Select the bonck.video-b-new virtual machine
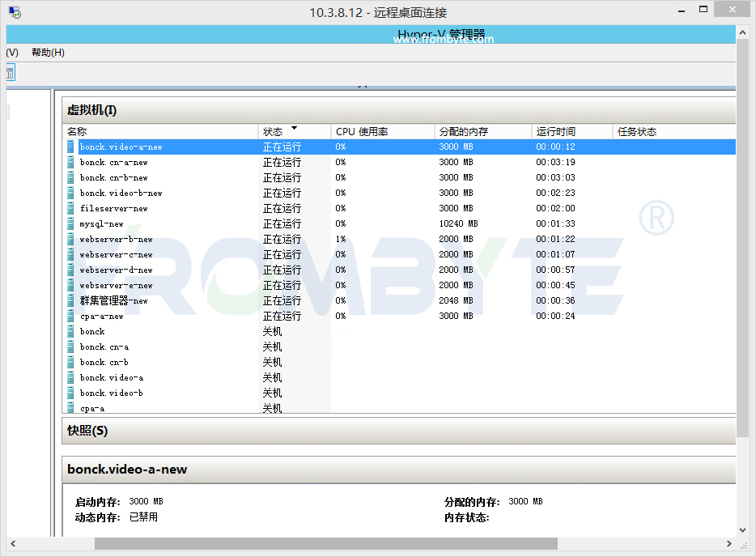Viewport: 756px width, 557px height. (399, 193)
